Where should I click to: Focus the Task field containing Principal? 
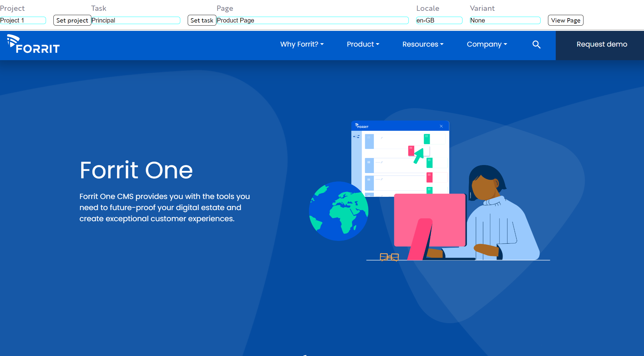(x=136, y=20)
